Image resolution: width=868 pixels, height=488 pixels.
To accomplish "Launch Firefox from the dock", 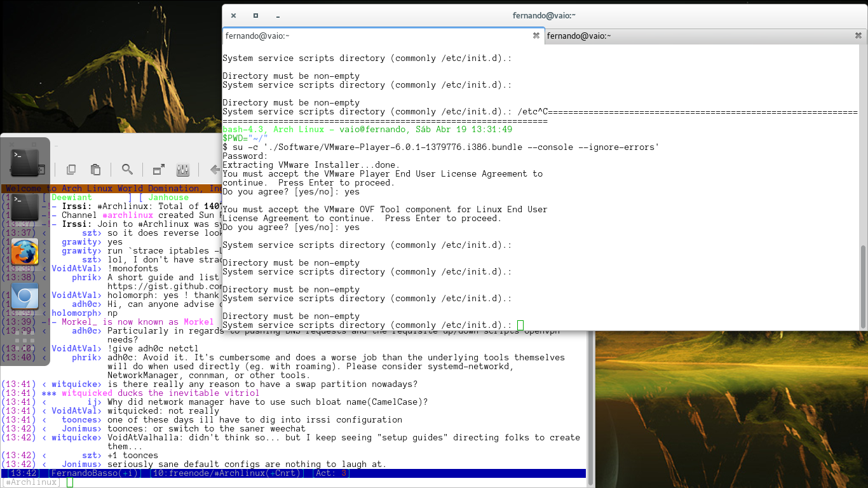I will pos(25,252).
